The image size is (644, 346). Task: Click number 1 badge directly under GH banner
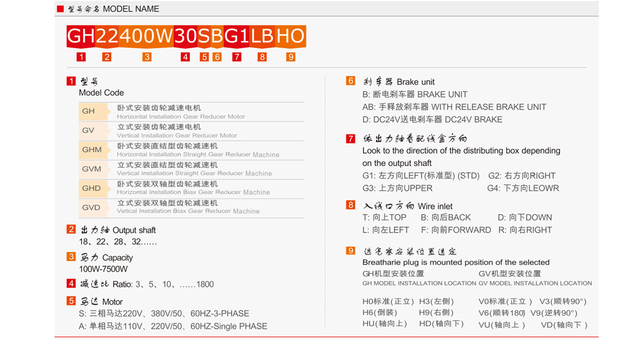pos(81,57)
